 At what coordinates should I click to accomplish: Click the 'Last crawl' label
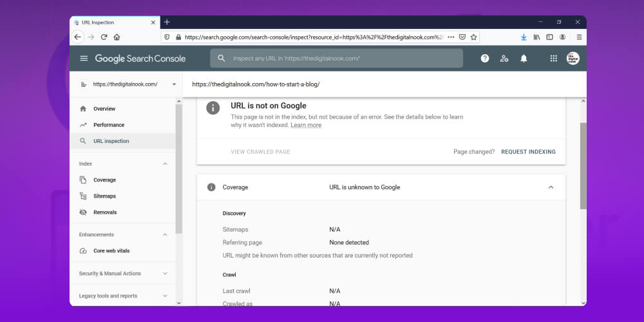236,291
